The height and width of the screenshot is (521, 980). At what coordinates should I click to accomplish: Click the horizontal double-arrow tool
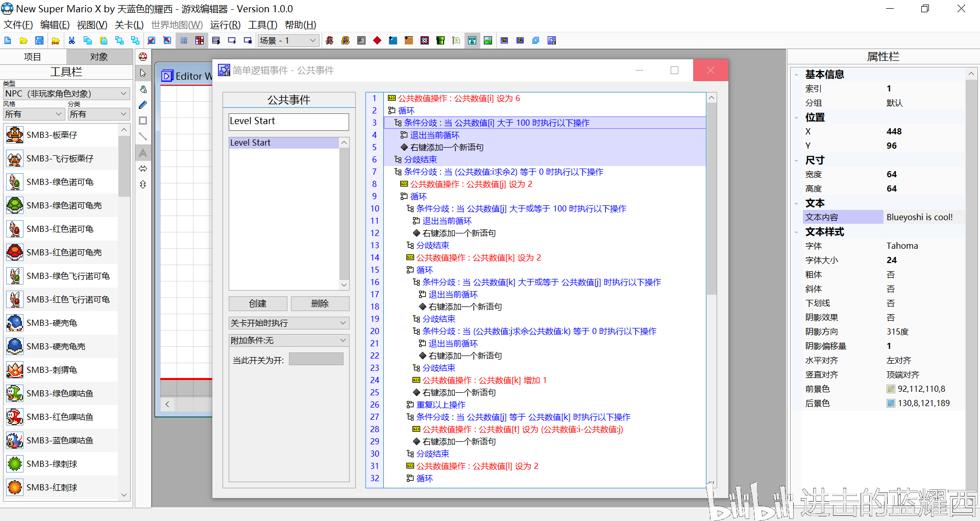click(x=143, y=169)
